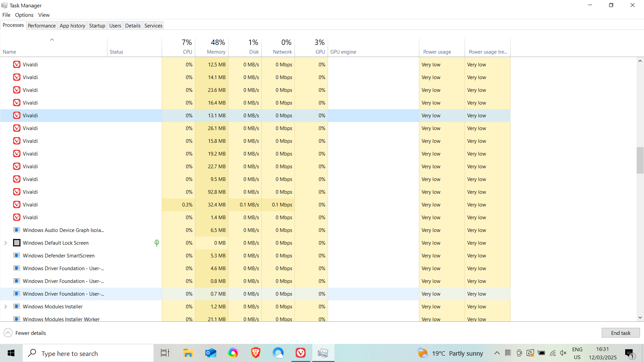644x362 pixels.
Task: Click the Edge browser taskbar icon
Action: [278, 353]
